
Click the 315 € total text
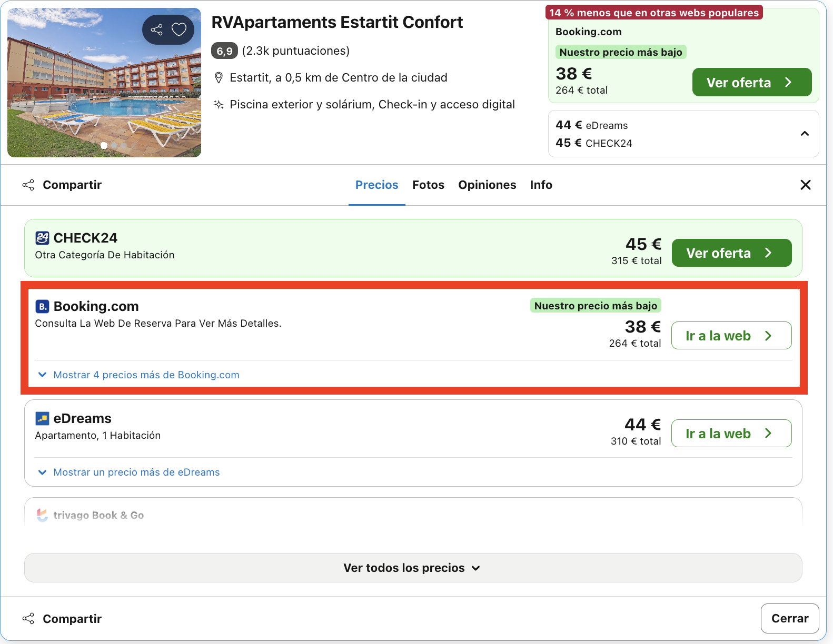point(636,260)
